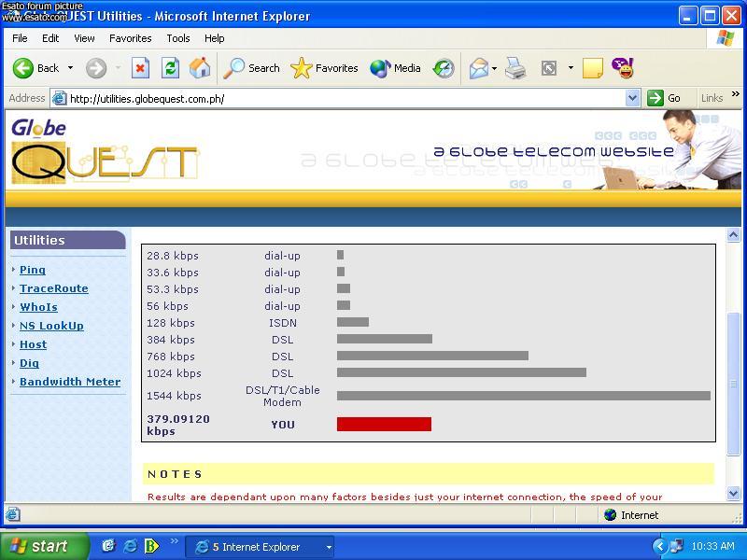Screen dimensions: 747x560
Task: Show browsing History with the clock icon
Action: [444, 68]
